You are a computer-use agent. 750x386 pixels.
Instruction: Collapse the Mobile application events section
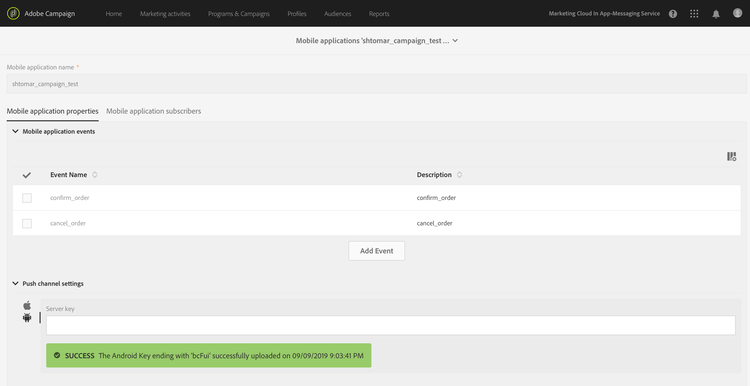[15, 131]
